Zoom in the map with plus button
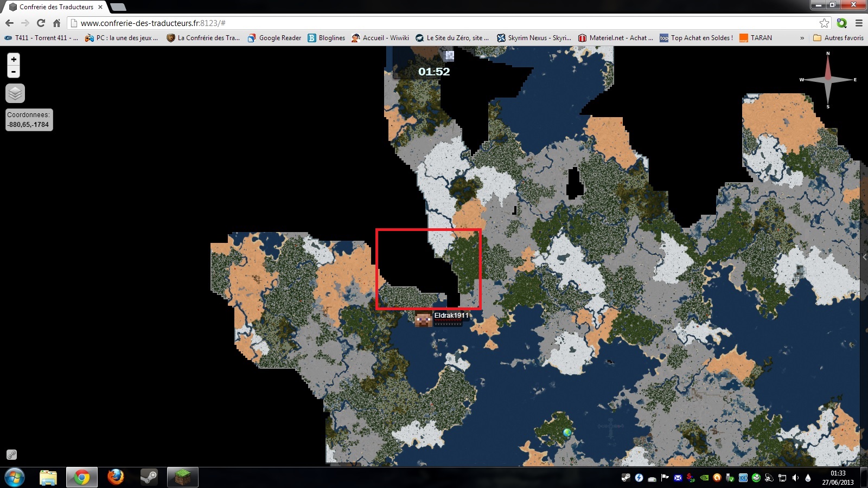Screen dimensions: 868x488 [x=14, y=59]
